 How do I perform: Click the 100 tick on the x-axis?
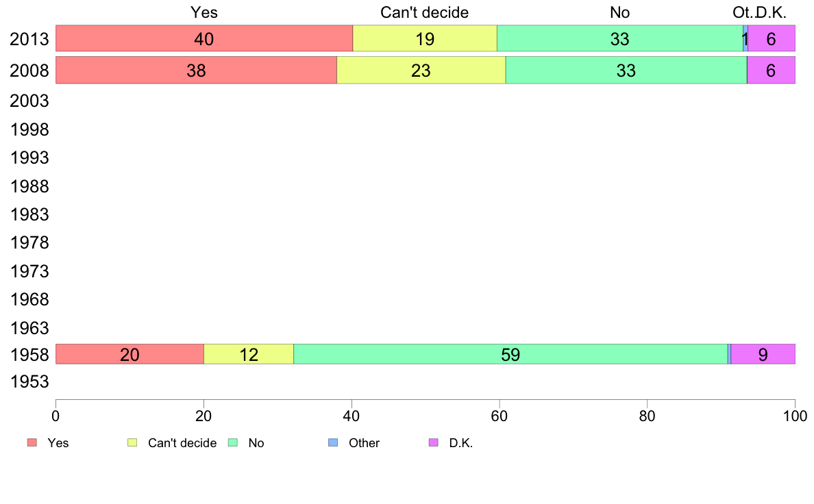(795, 416)
